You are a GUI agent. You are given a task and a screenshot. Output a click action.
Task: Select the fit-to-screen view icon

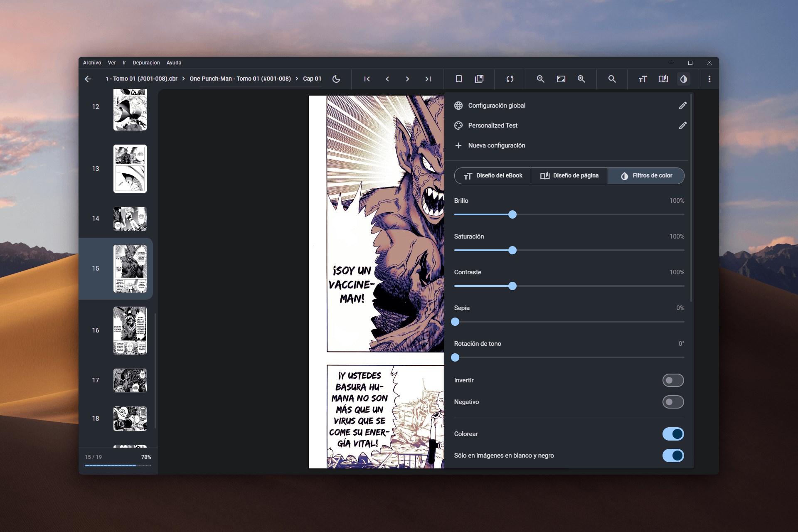(x=562, y=79)
